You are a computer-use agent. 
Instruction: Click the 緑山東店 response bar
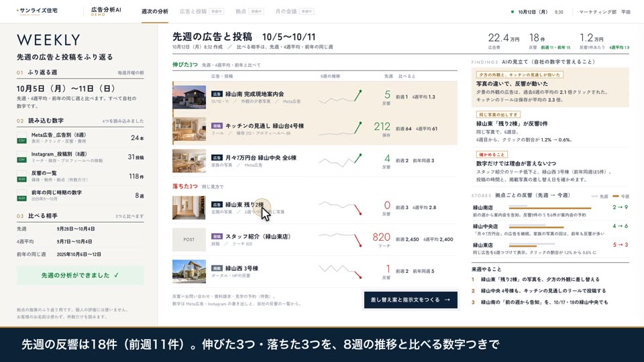[532, 245]
